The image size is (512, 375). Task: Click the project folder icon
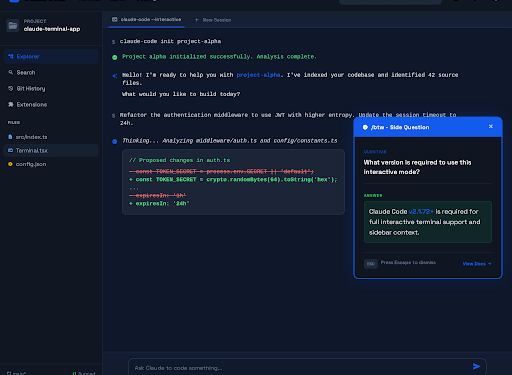coord(13,26)
